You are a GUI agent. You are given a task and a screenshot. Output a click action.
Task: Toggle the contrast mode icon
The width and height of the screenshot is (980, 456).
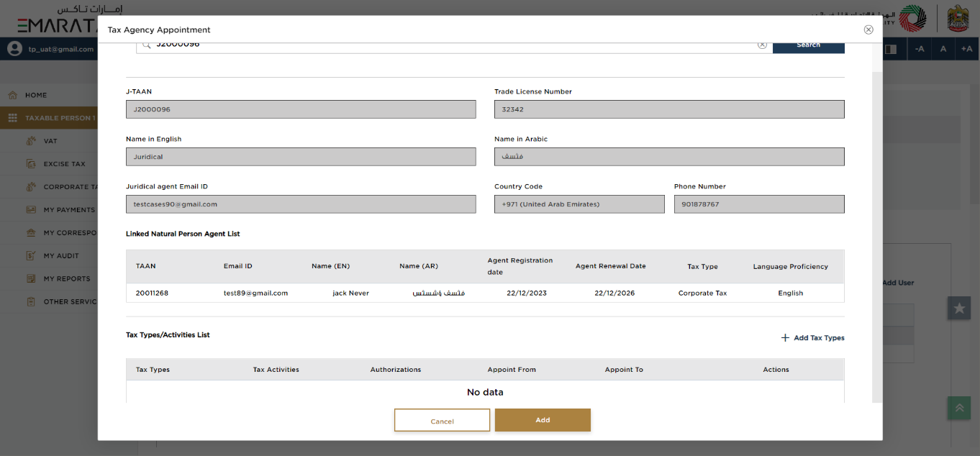891,49
